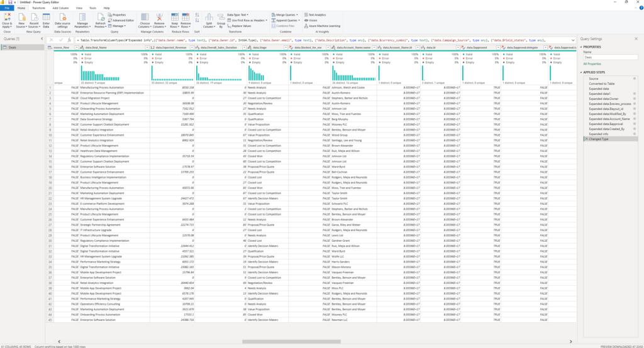Open settings gear for Expanded data.Owner step

pyautogui.click(x=634, y=99)
